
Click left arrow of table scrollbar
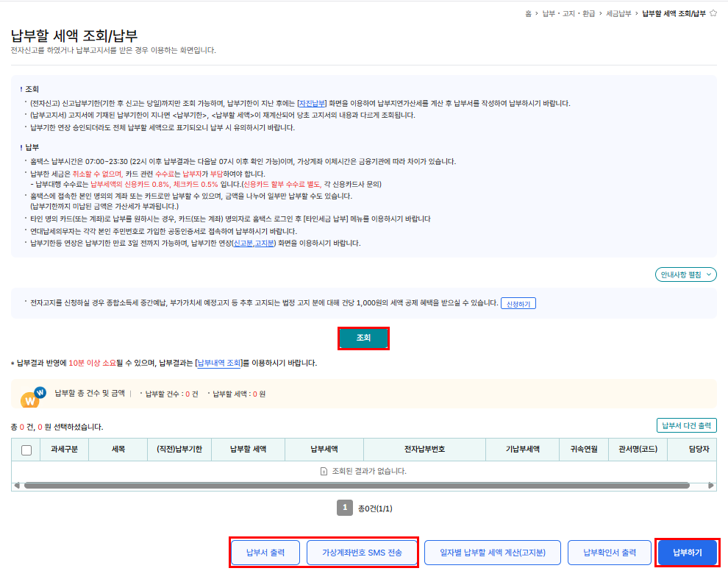coord(17,486)
